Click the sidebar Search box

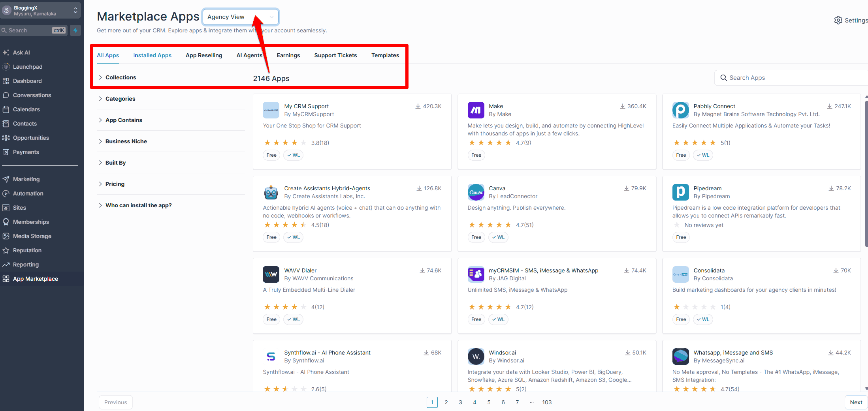34,30
